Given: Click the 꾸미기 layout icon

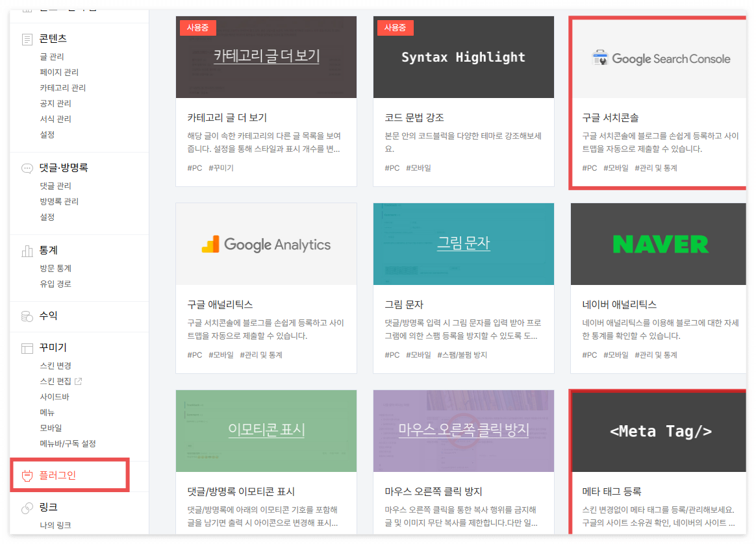Looking at the screenshot, I should pos(27,349).
